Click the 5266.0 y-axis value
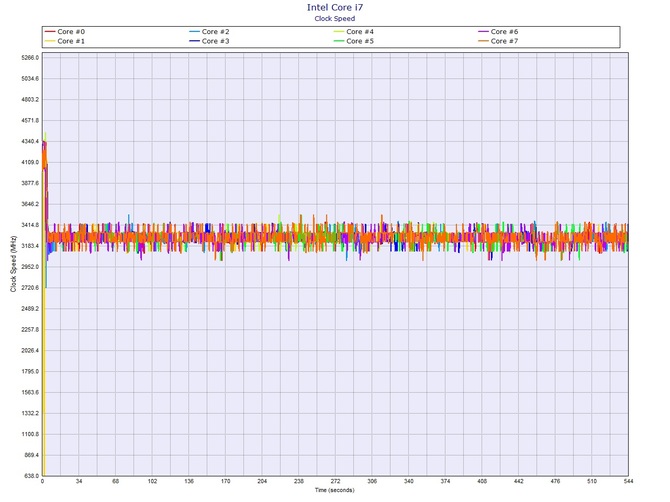 point(30,58)
